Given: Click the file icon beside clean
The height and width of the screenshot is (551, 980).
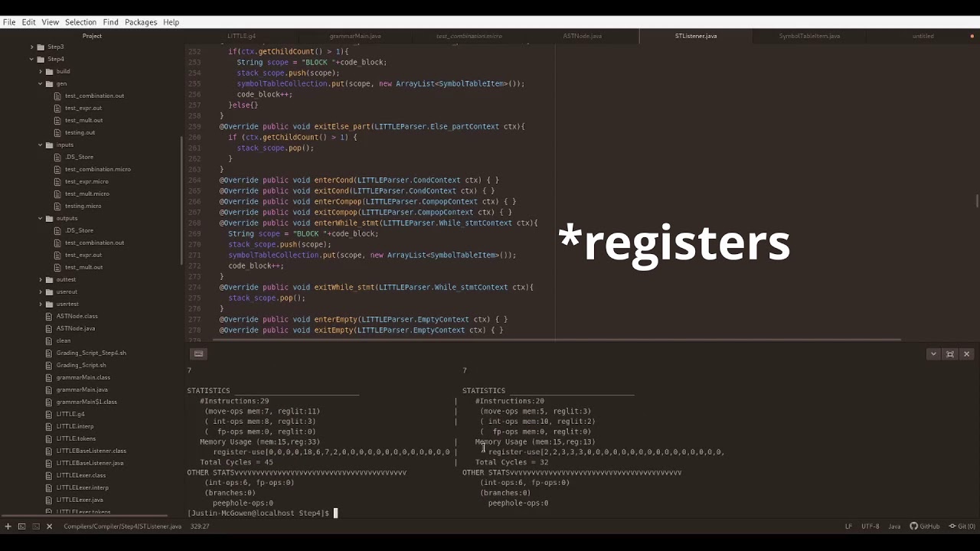Looking at the screenshot, I should 49,341.
